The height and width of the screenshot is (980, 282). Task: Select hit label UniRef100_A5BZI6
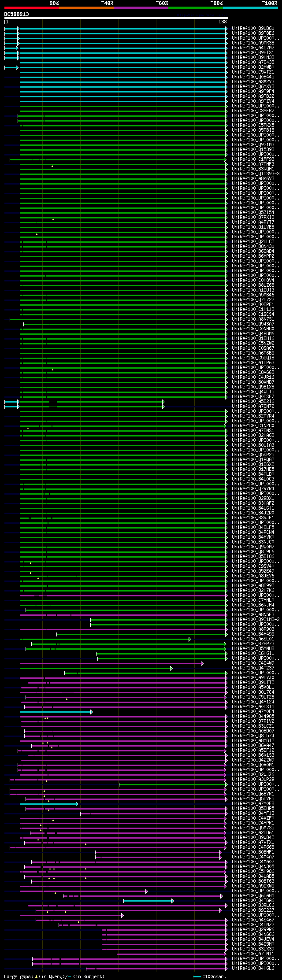(253, 402)
